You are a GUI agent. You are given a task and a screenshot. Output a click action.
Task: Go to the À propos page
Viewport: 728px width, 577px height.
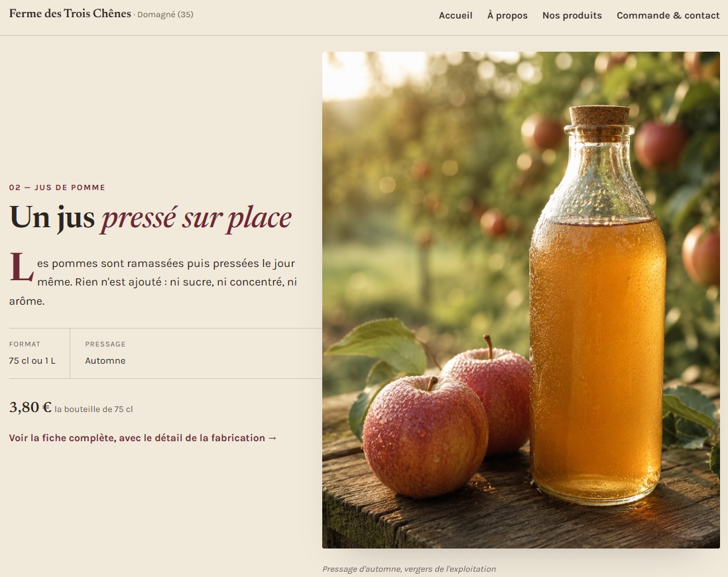[507, 15]
